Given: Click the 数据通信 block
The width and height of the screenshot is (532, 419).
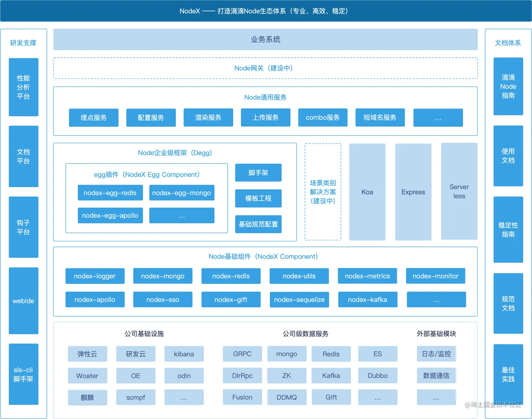Looking at the screenshot, I should click(437, 376).
